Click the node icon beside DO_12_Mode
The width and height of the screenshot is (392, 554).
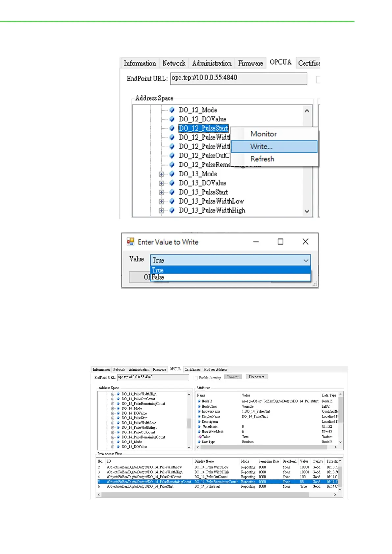[x=172, y=110]
